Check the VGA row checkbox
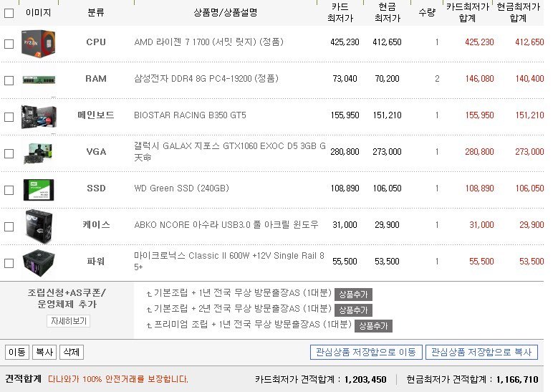The width and height of the screenshot is (558, 392). click(x=9, y=153)
